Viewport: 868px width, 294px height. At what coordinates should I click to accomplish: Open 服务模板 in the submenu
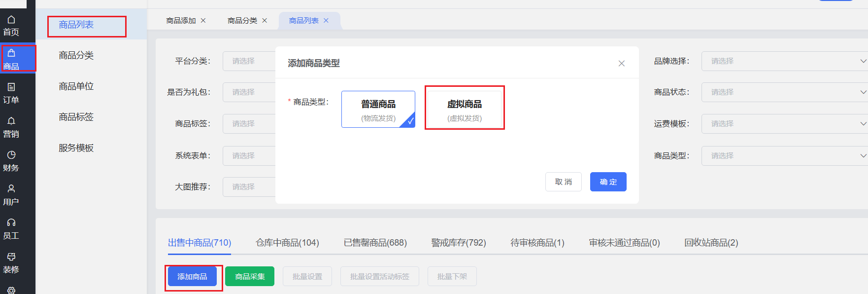tap(76, 148)
